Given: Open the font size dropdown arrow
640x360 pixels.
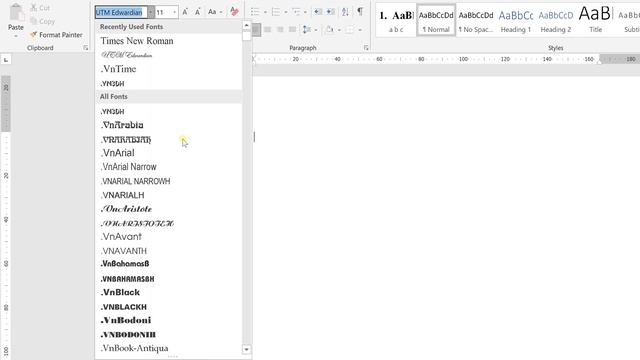Looking at the screenshot, I should tap(175, 12).
